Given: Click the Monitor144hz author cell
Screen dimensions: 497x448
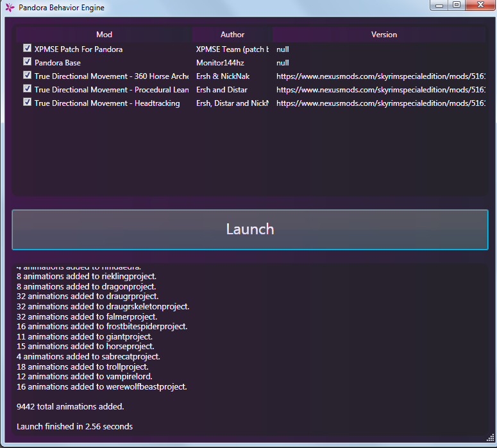Looking at the screenshot, I should click(x=221, y=63).
